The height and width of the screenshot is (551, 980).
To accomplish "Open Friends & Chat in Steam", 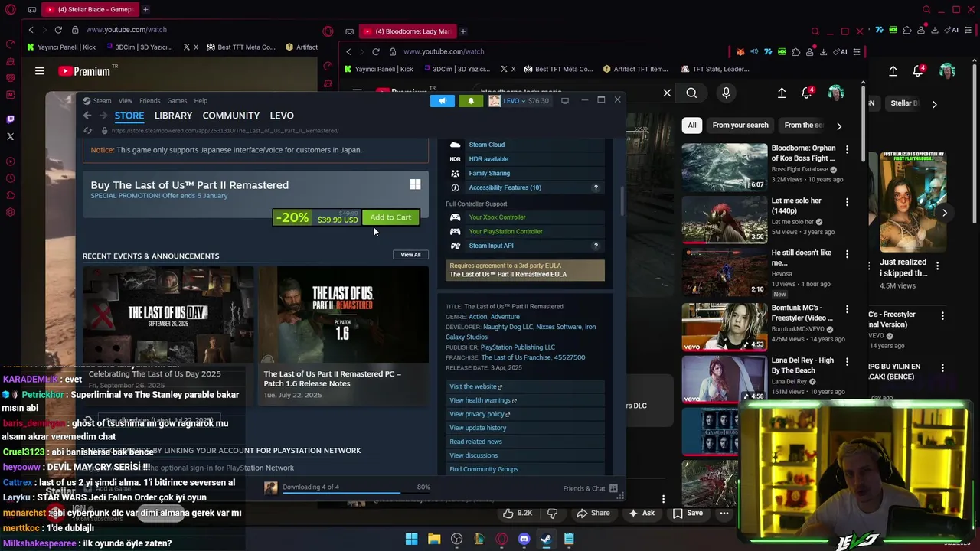I will pos(591,488).
